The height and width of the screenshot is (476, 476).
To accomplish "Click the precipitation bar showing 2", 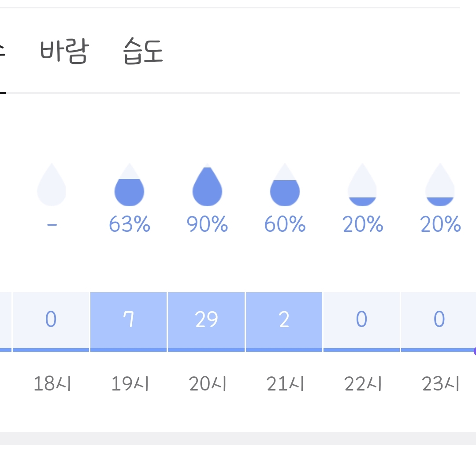I will point(284,322).
